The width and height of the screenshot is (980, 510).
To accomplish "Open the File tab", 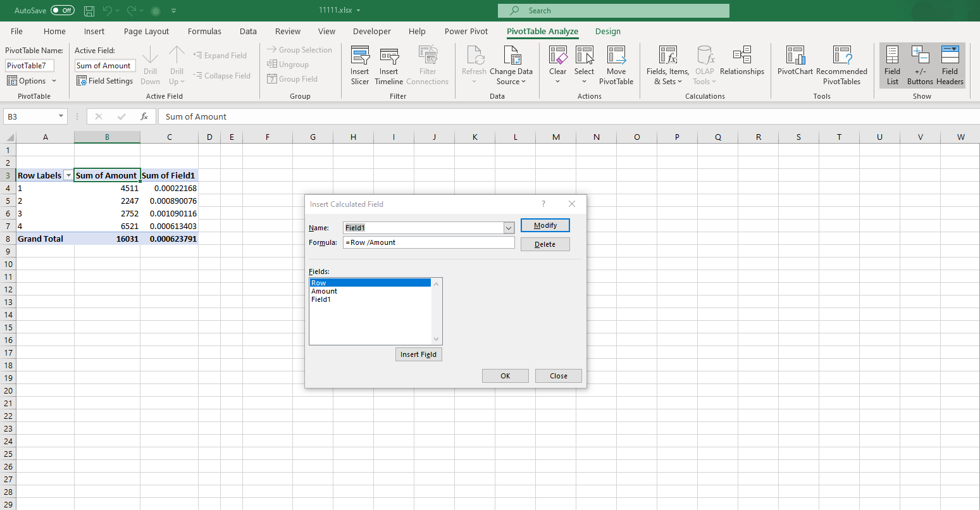I will click(x=17, y=31).
